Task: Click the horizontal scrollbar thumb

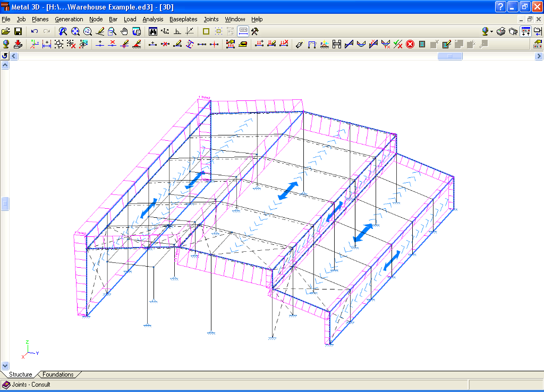Action: 450,56
